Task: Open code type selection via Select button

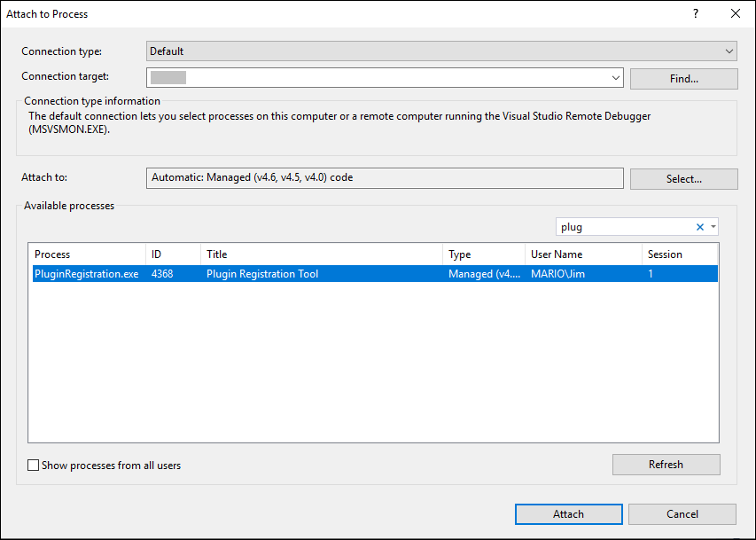Action: tap(682, 177)
